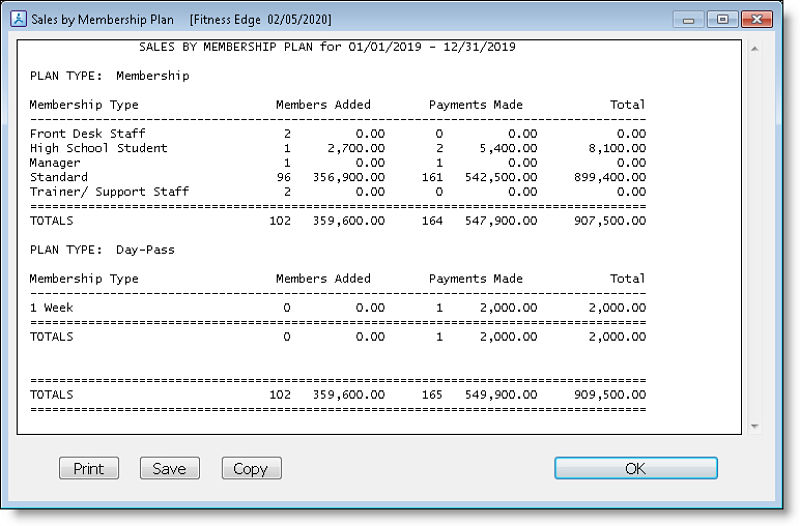Confirm with the OK button
This screenshot has height=526, width=800.
[x=636, y=468]
